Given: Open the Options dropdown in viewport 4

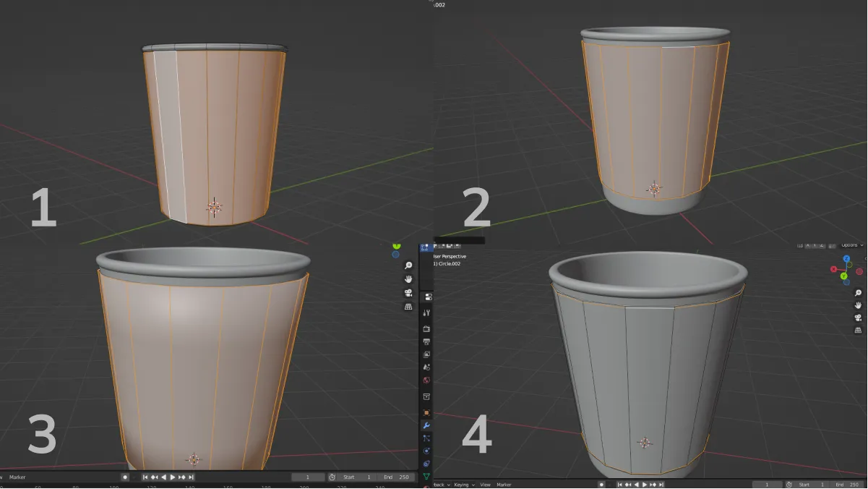Looking at the screenshot, I should 852,245.
